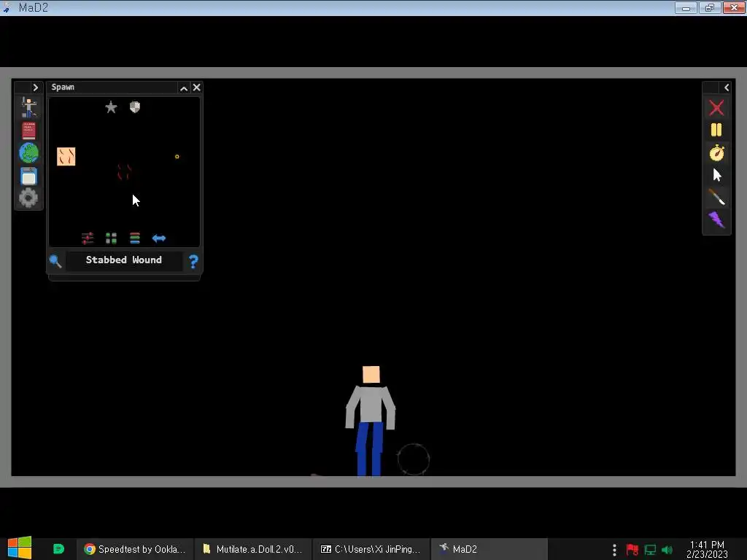The width and height of the screenshot is (747, 560).
Task: Select the gray star favorites icon
Action: click(111, 107)
